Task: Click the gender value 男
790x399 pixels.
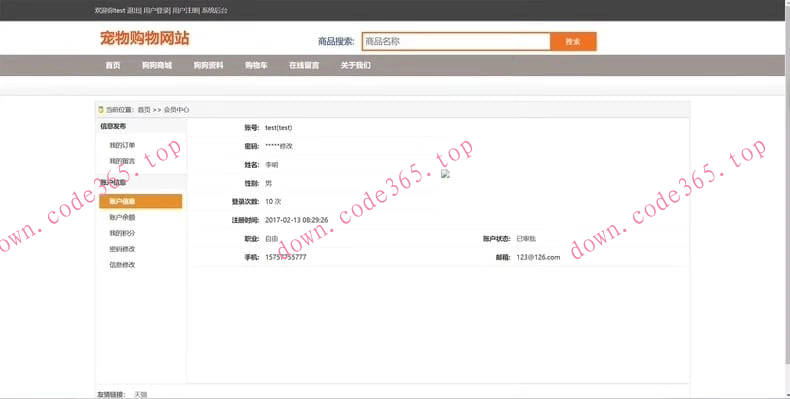Action: point(269,183)
